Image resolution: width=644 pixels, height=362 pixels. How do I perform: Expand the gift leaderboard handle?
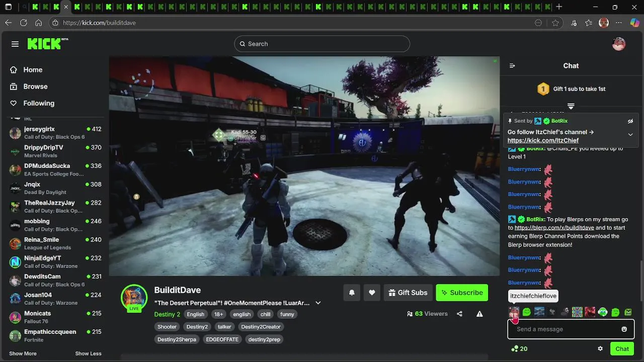571,106
